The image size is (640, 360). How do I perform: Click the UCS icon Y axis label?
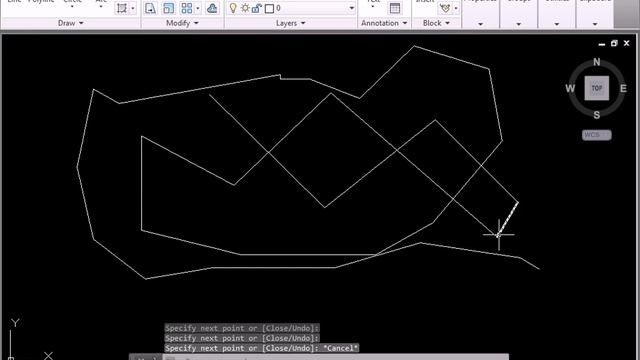tap(15, 323)
